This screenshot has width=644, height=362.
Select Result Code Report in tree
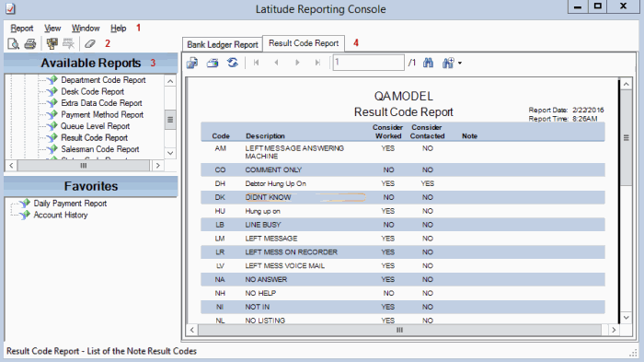point(95,137)
